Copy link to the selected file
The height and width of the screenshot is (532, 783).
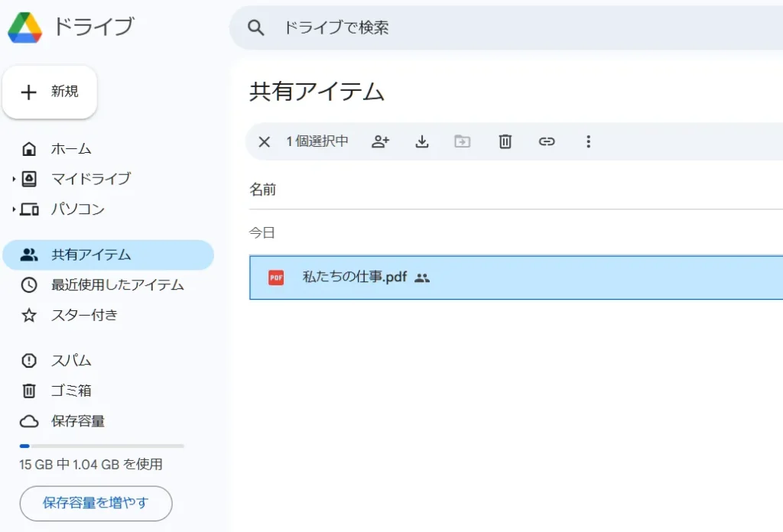[x=546, y=141]
